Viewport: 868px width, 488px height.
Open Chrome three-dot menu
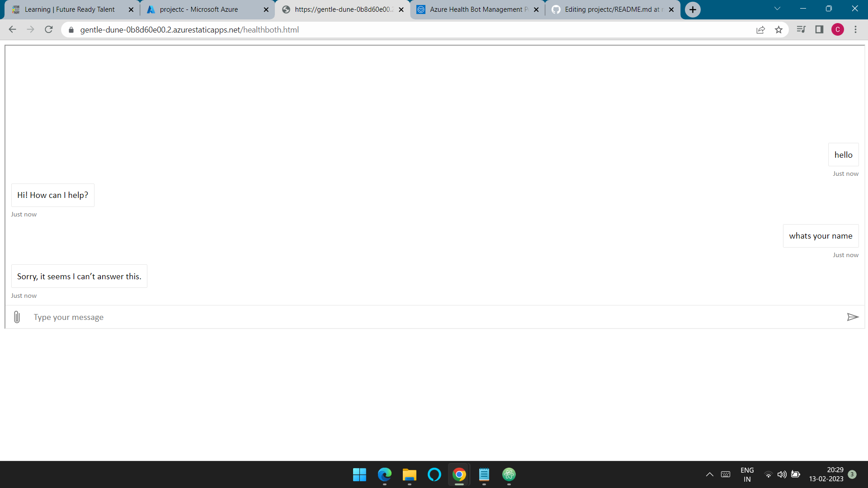[x=855, y=30]
